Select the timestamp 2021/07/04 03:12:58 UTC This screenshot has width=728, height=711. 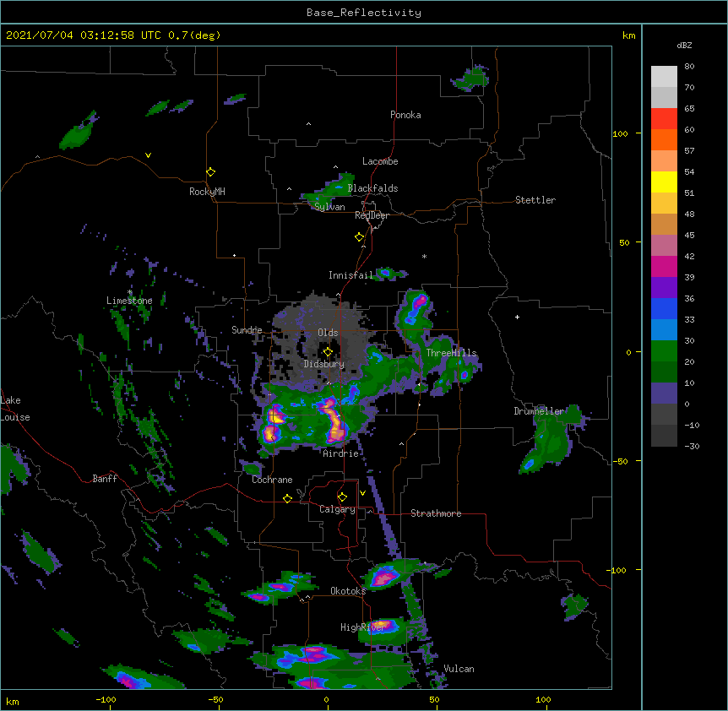(x=83, y=35)
